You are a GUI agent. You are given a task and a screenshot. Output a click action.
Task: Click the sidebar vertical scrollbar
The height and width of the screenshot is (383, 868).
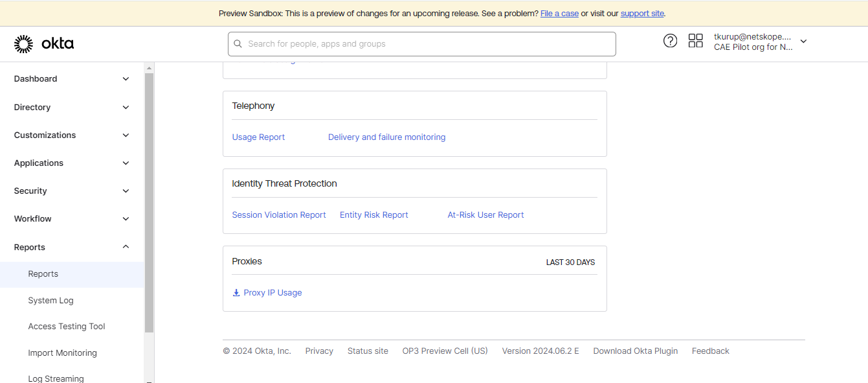[x=149, y=202]
